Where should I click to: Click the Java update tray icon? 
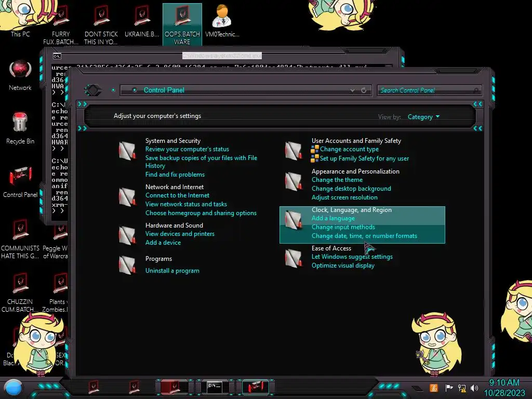434,388
